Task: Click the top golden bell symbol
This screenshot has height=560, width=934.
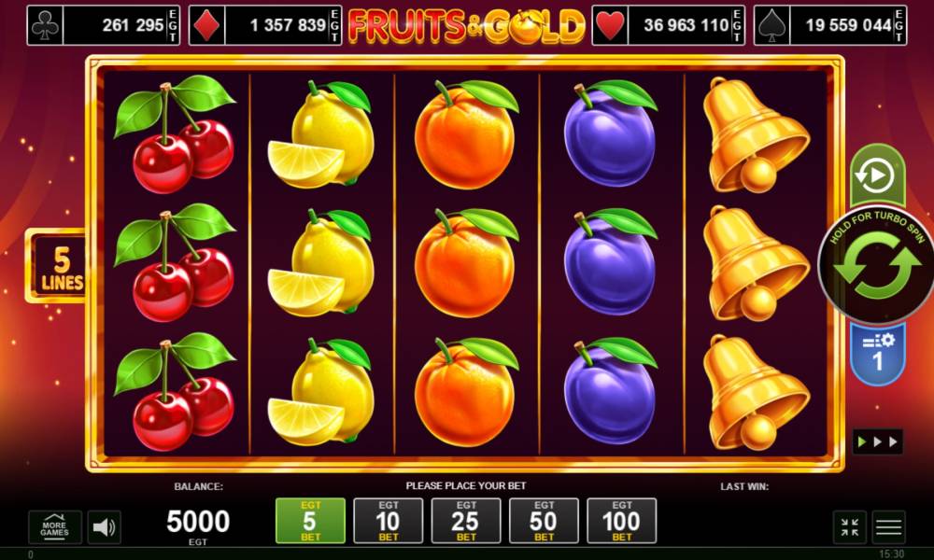Action: 756,135
